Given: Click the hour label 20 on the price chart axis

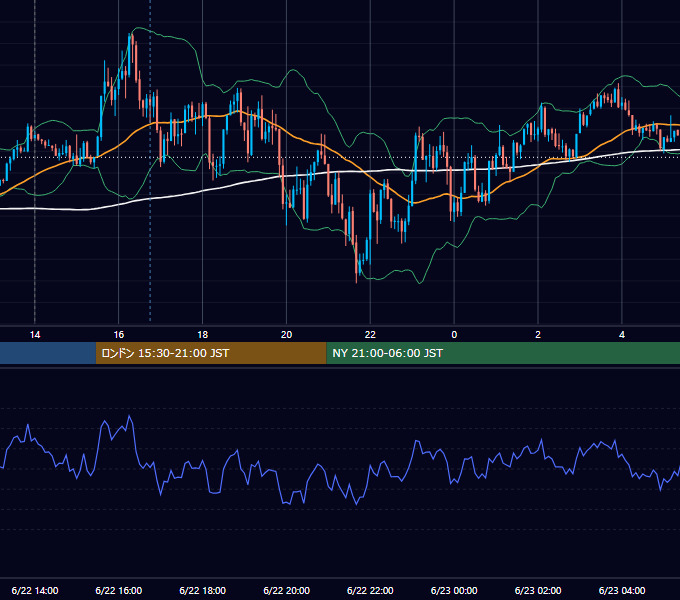Looking at the screenshot, I should coord(286,335).
